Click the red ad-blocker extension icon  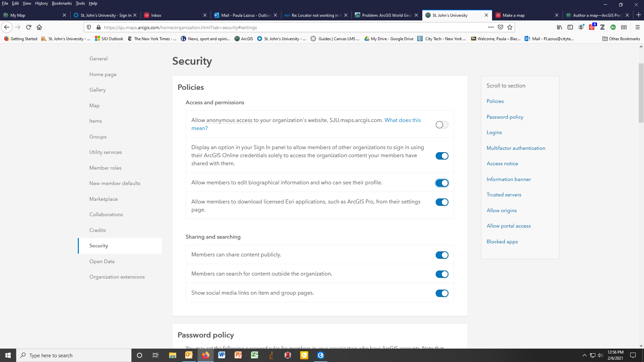[x=592, y=27]
